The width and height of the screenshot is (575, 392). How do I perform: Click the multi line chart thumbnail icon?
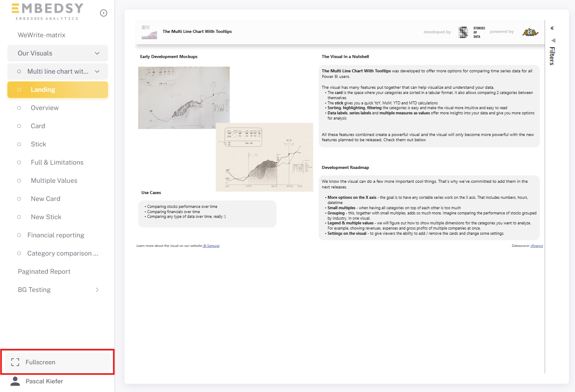pos(149,32)
